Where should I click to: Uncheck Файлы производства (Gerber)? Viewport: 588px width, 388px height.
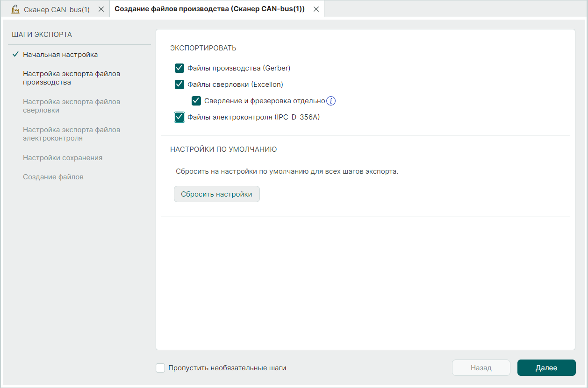[x=179, y=68]
